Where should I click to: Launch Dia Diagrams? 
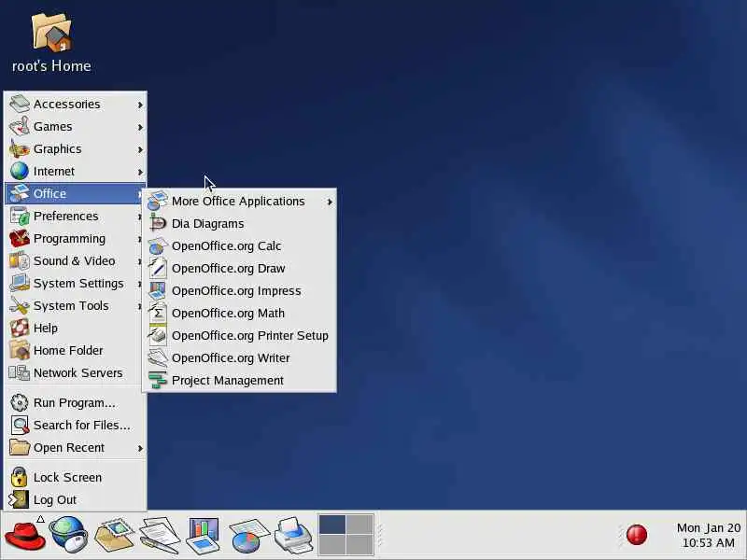(x=240, y=223)
